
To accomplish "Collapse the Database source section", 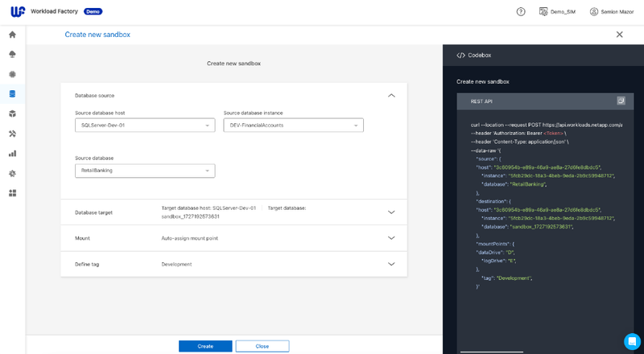I will click(x=391, y=95).
